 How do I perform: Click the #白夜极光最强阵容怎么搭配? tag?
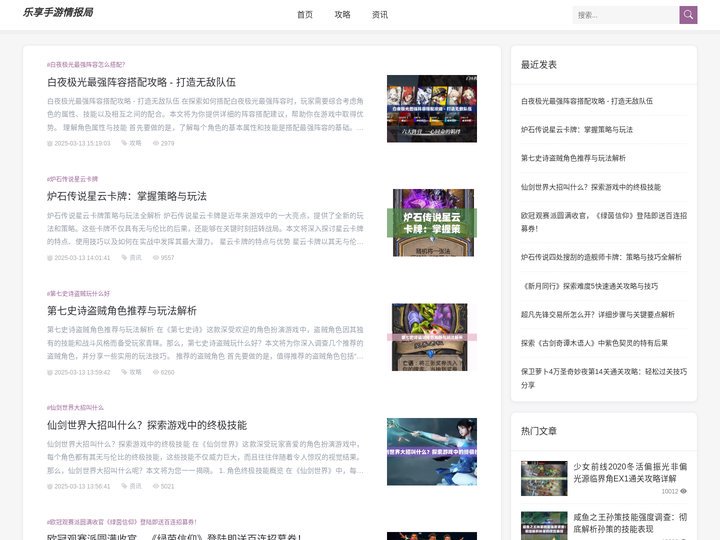pos(86,65)
